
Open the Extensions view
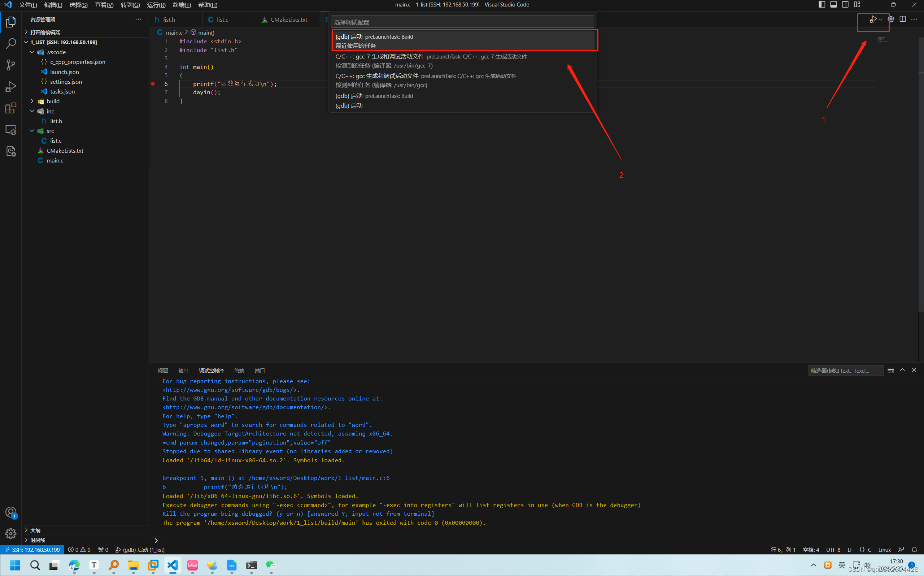11,108
